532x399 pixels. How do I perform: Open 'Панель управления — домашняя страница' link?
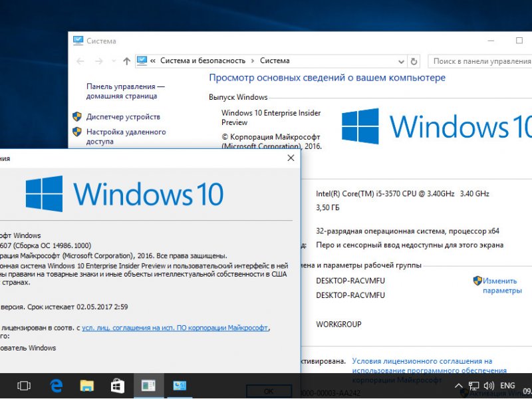coord(125,91)
